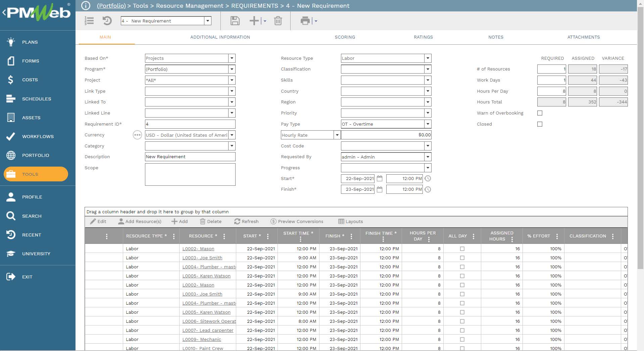This screenshot has width=644, height=351.
Task: Click the history revert icon in toolbar
Action: click(x=107, y=21)
